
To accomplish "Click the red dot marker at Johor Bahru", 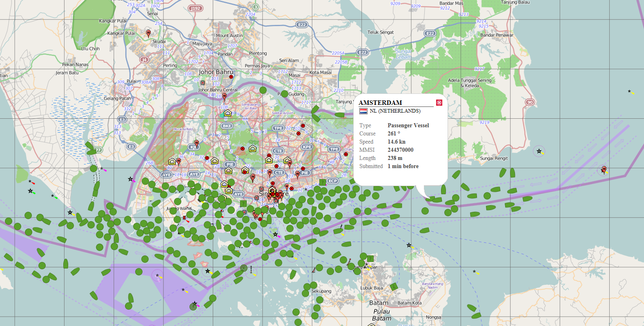I will 231,77.
